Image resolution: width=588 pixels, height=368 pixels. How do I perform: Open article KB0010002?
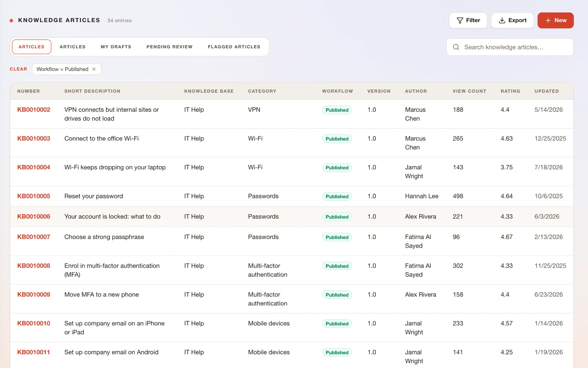point(34,110)
